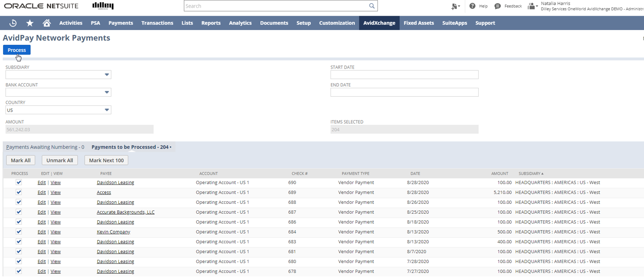
Task: Uncheck Process for check 687
Action: [19, 212]
